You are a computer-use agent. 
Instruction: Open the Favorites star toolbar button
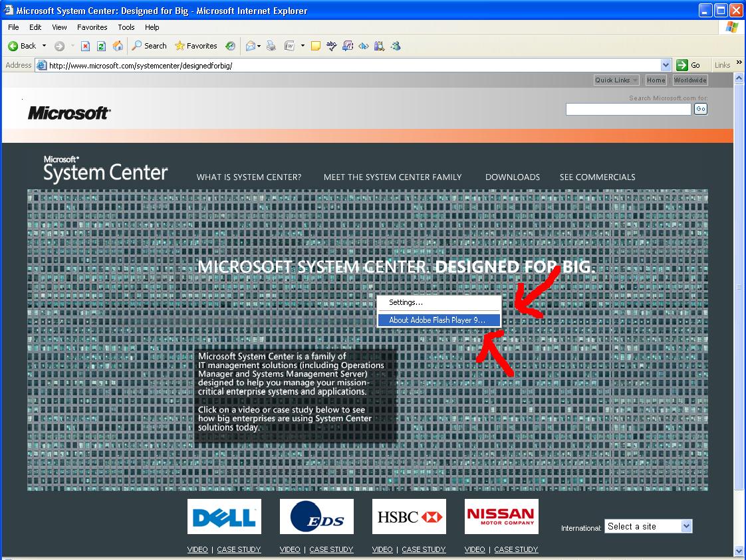196,46
